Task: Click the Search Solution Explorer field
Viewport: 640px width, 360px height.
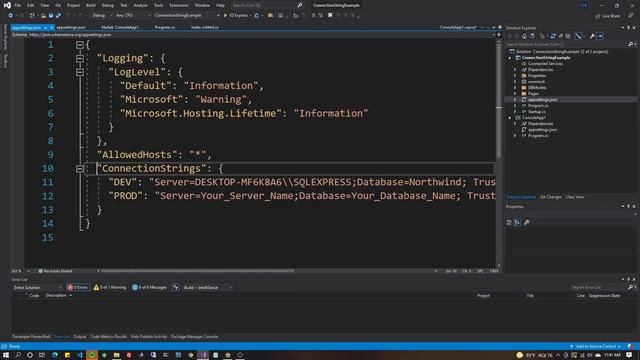Action: point(567,44)
